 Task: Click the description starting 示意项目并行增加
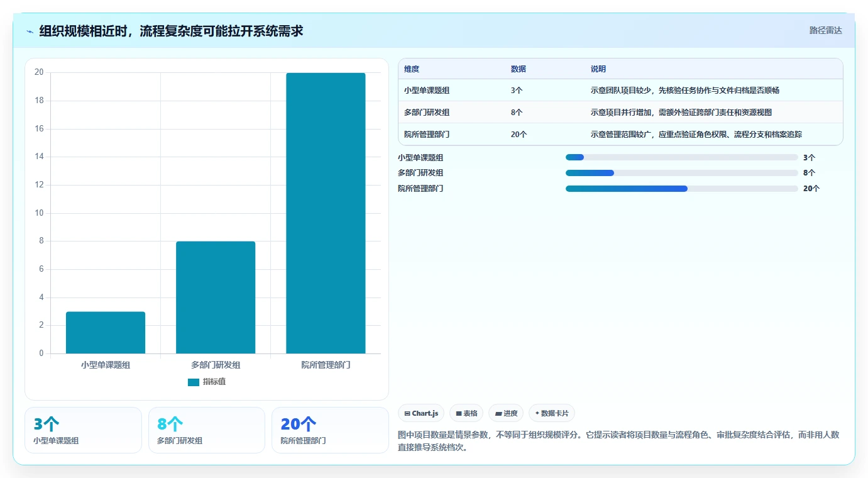click(681, 113)
